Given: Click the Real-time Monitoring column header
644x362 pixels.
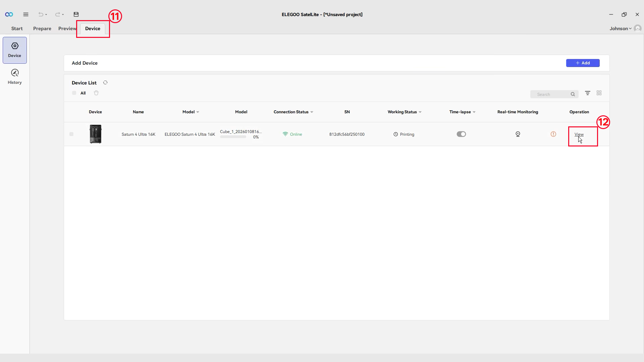Looking at the screenshot, I should click(x=518, y=112).
